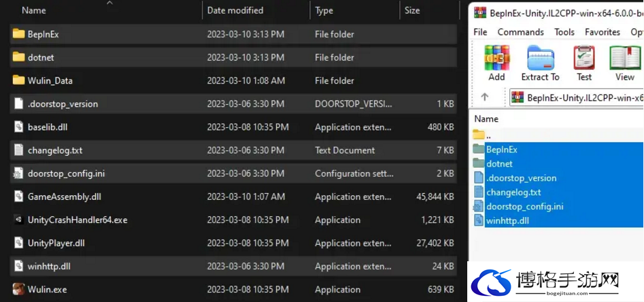Open the Favorites menu in WinRAR

coord(603,32)
